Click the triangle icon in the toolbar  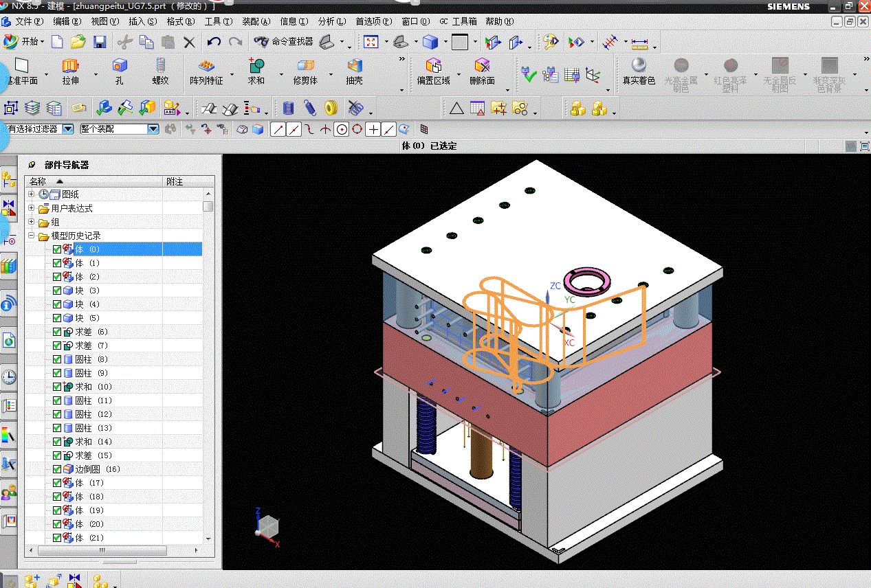[456, 108]
